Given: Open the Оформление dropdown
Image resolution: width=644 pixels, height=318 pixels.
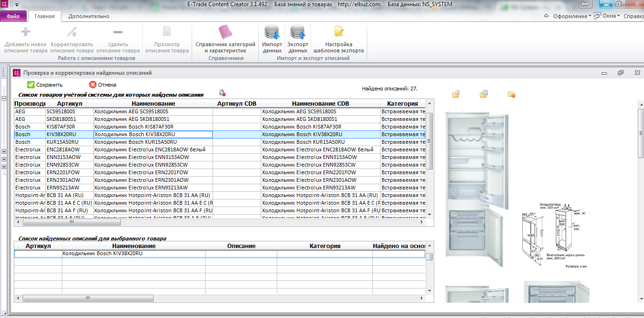Looking at the screenshot, I should click(x=572, y=16).
